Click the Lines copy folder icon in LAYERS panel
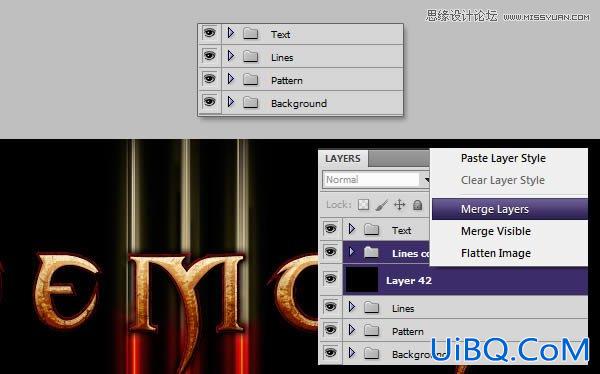 tap(372, 253)
